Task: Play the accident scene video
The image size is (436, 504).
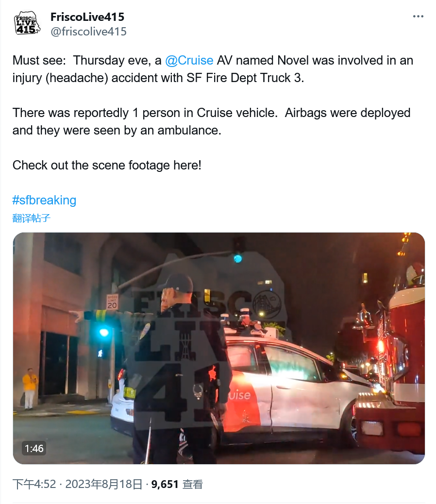Action: click(x=219, y=348)
